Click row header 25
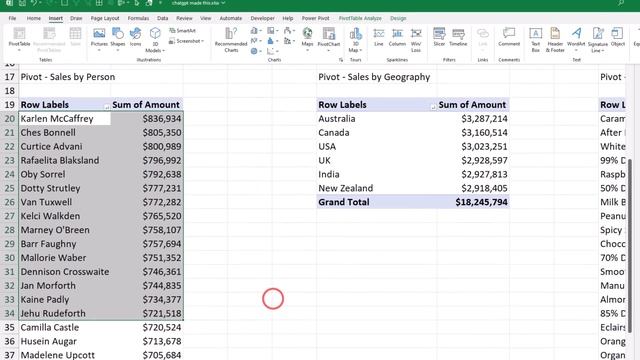640x360 pixels. point(9,188)
